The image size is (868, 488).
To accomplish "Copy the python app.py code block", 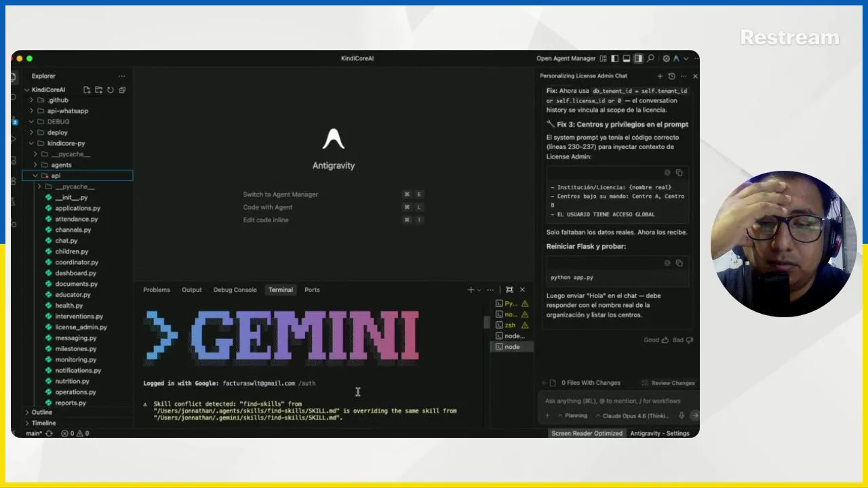I will 679,263.
